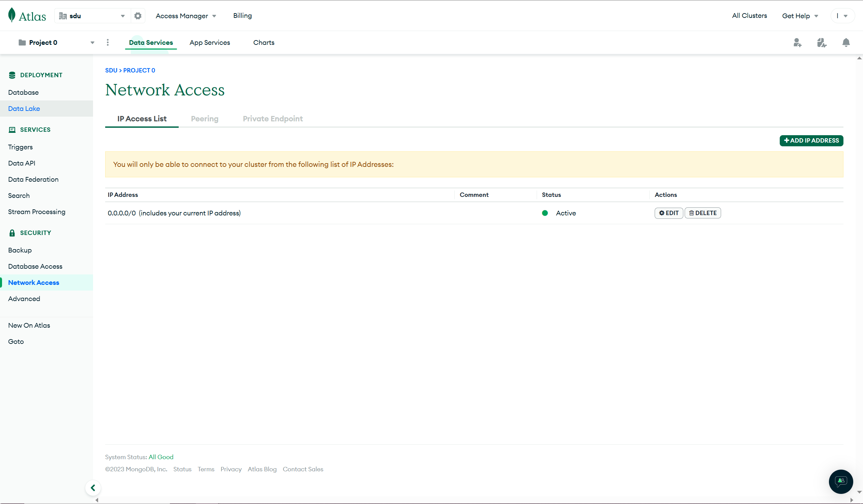This screenshot has height=504, width=863.
Task: Click the Security lock icon
Action: click(x=12, y=233)
